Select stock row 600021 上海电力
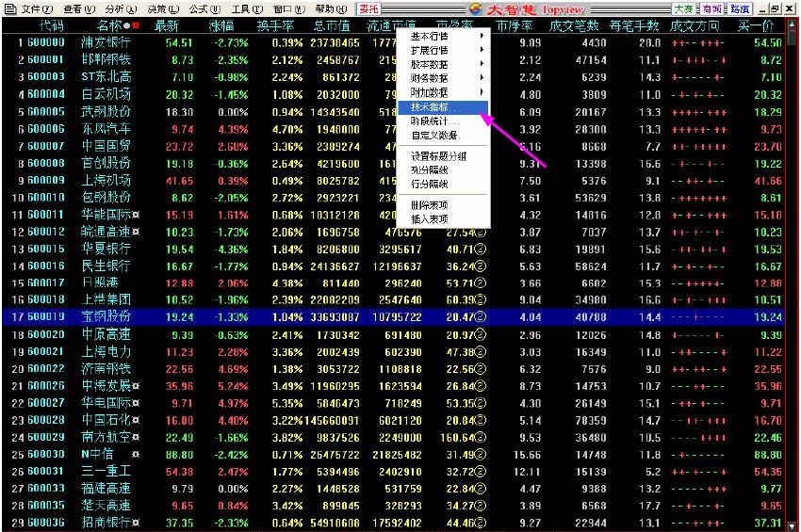The image size is (801, 532). click(x=395, y=352)
